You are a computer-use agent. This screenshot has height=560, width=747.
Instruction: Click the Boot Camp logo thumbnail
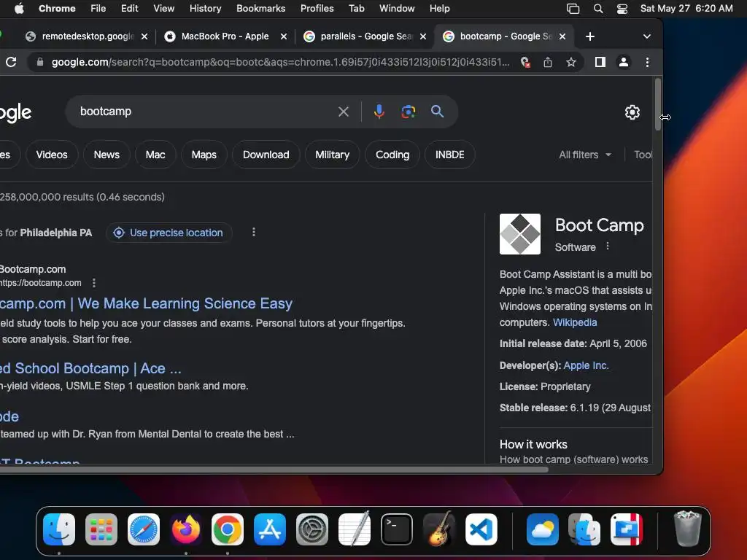(519, 234)
